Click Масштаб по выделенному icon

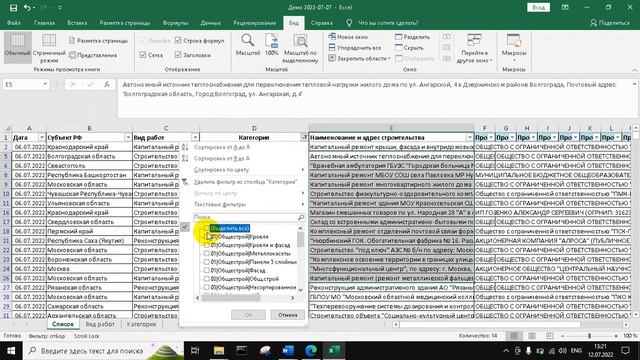point(300,48)
